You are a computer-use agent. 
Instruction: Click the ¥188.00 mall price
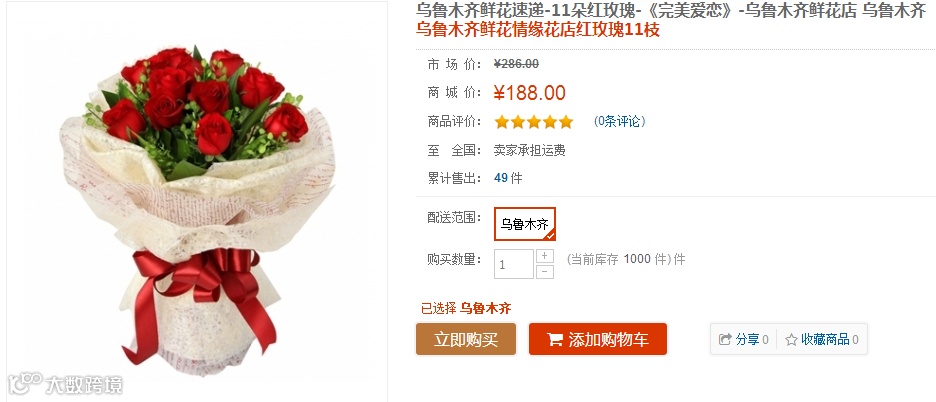(x=529, y=93)
